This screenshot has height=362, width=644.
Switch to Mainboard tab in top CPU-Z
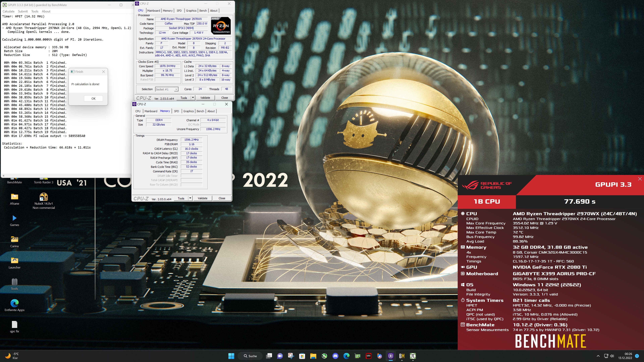tap(153, 11)
